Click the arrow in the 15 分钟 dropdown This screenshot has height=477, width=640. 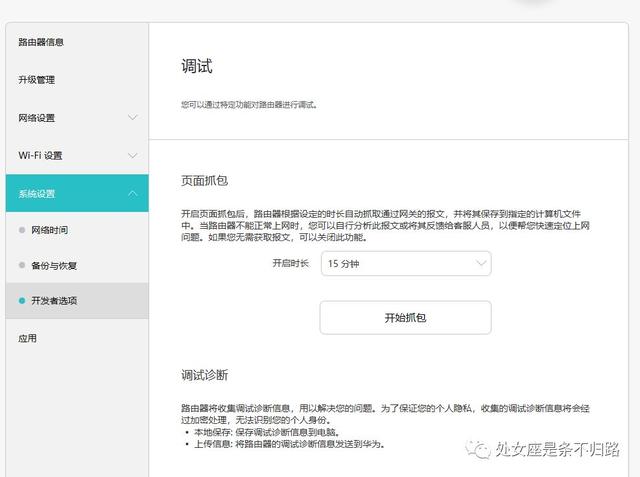[481, 263]
